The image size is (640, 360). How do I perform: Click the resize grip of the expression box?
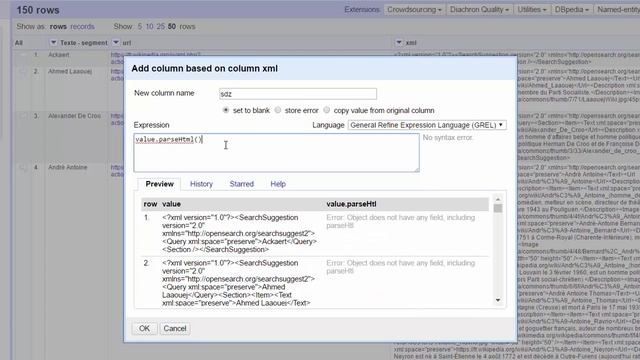click(x=416, y=169)
